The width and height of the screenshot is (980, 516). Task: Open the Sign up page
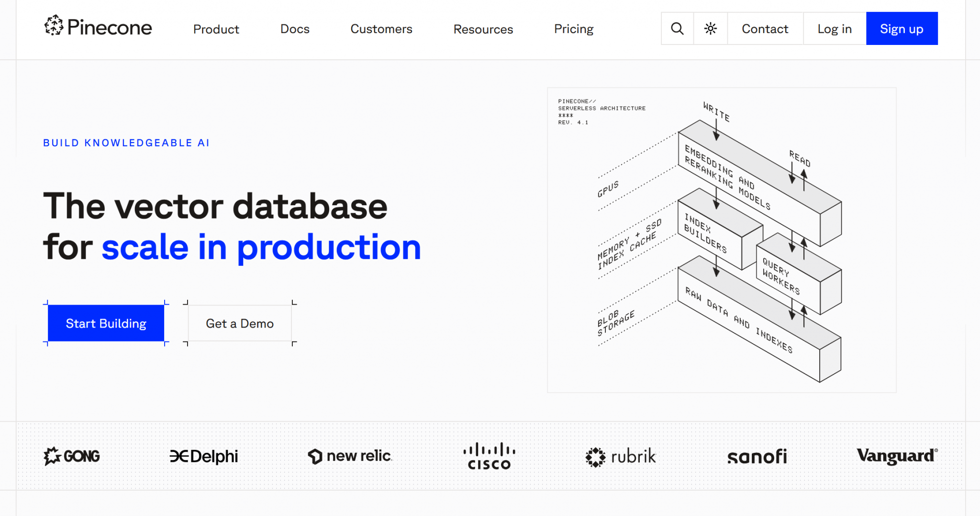(902, 28)
